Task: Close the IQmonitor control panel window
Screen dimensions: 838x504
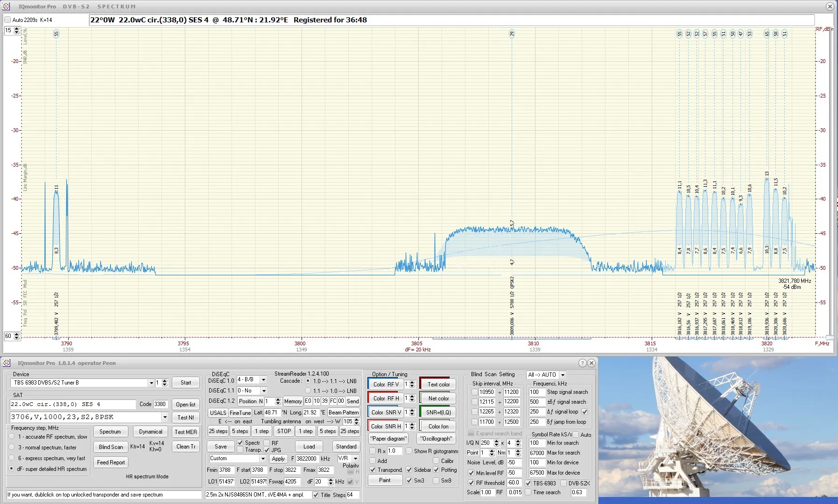Action: tap(592, 363)
